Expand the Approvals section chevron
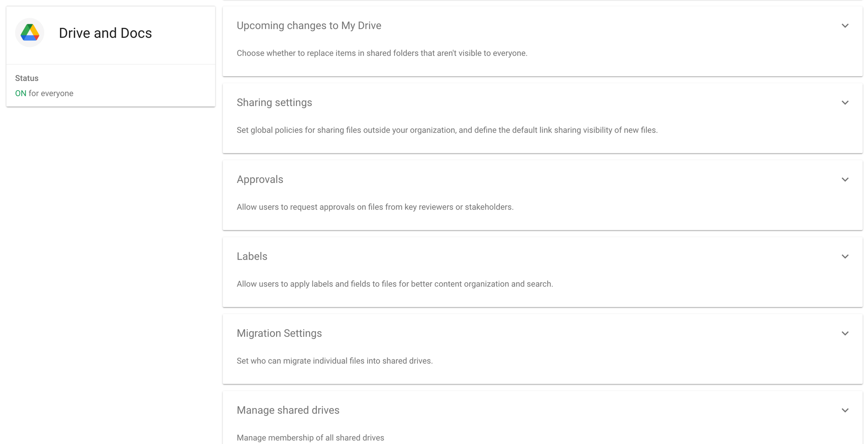 (x=845, y=180)
